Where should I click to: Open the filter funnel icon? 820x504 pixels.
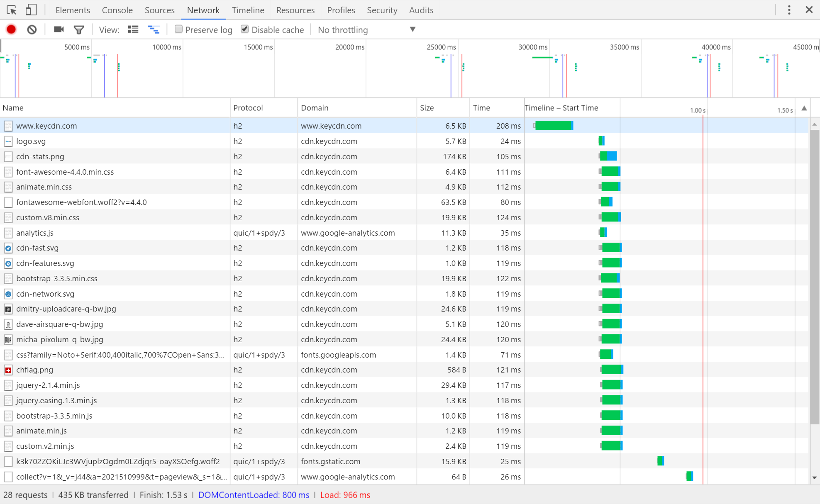[78, 29]
